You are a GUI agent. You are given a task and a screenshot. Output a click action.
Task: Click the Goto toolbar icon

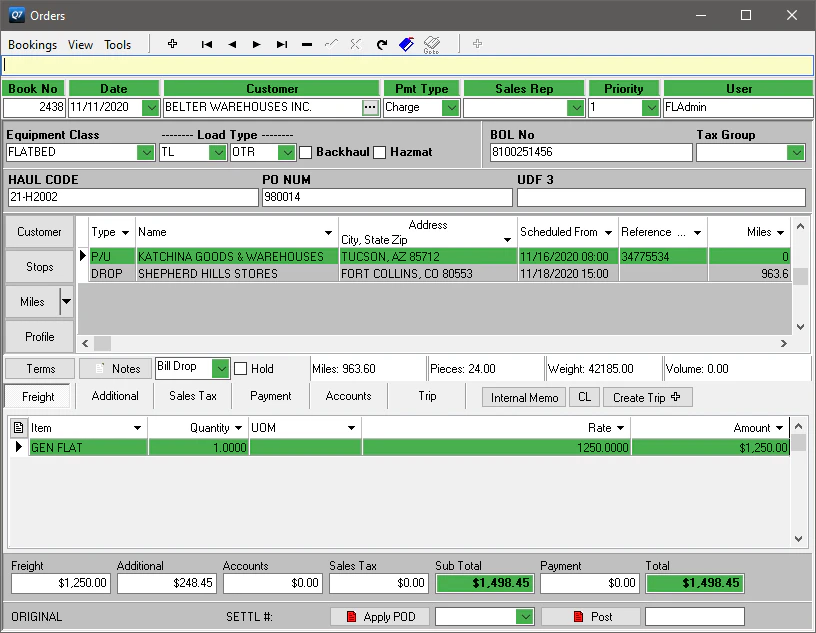pyautogui.click(x=432, y=44)
